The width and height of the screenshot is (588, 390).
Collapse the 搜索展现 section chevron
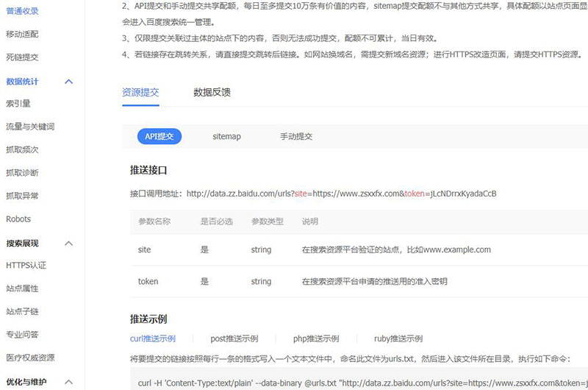(x=68, y=244)
